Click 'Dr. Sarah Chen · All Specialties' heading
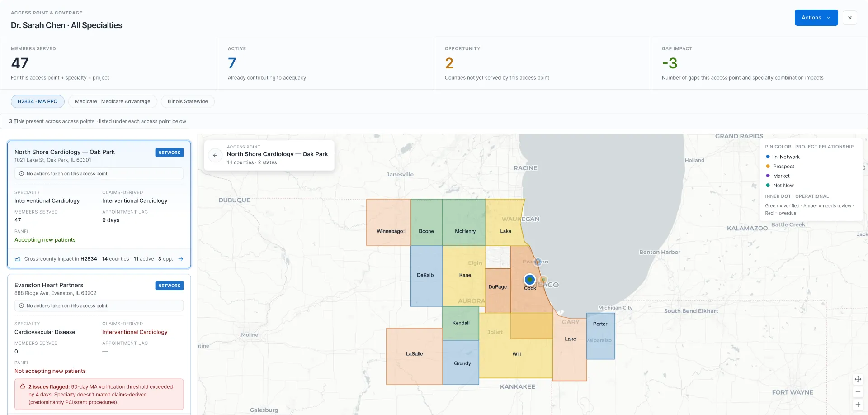 click(x=66, y=25)
